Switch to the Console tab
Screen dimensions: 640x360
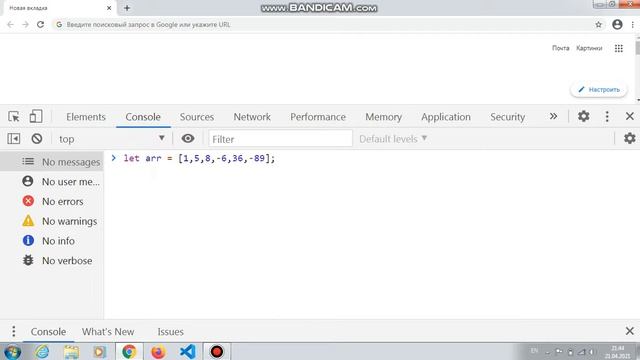pos(143,117)
